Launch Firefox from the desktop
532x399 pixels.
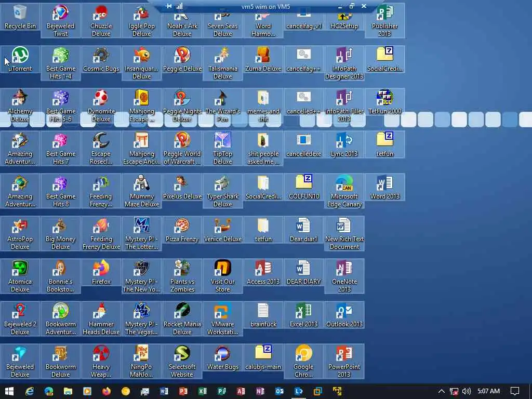[101, 272]
